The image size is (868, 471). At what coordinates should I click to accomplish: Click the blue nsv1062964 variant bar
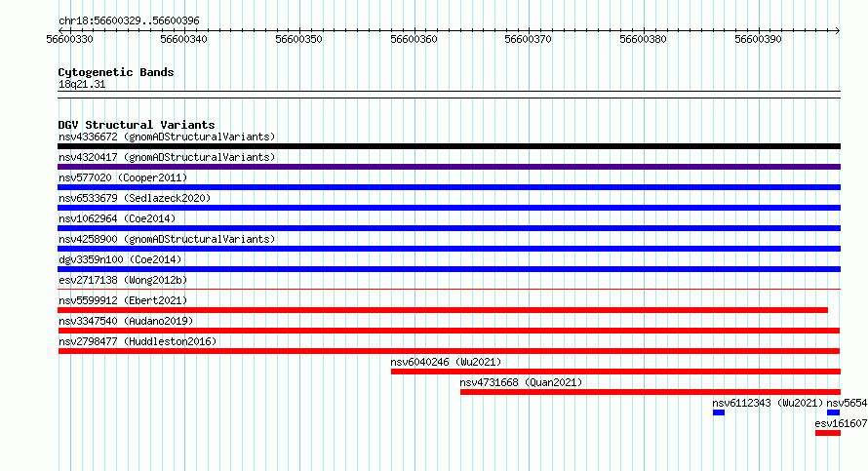coord(449,228)
